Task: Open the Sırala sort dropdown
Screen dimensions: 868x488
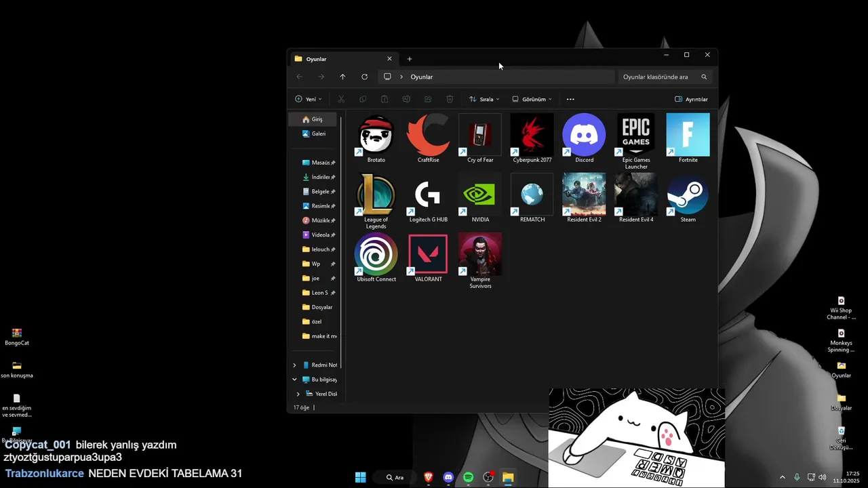Action: point(484,99)
